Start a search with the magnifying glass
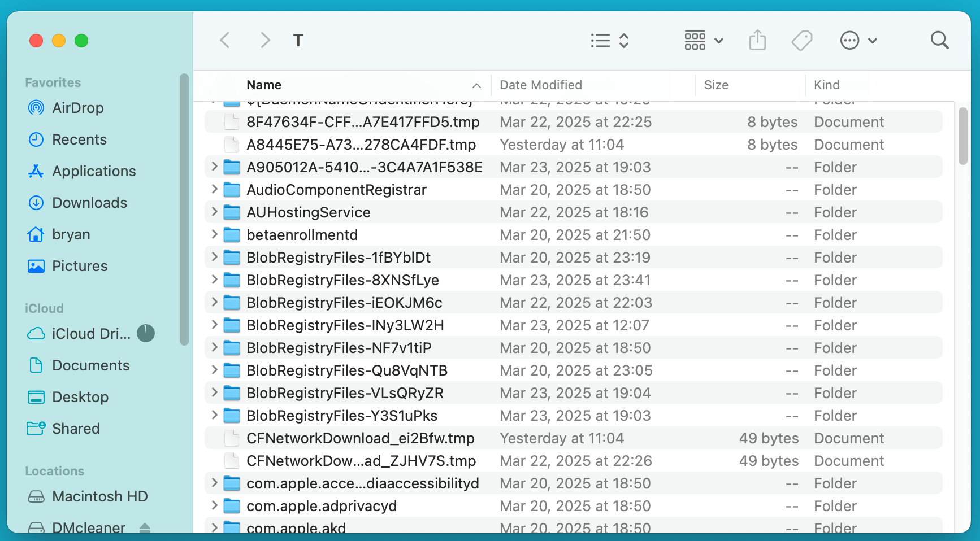Image resolution: width=980 pixels, height=541 pixels. click(x=939, y=40)
